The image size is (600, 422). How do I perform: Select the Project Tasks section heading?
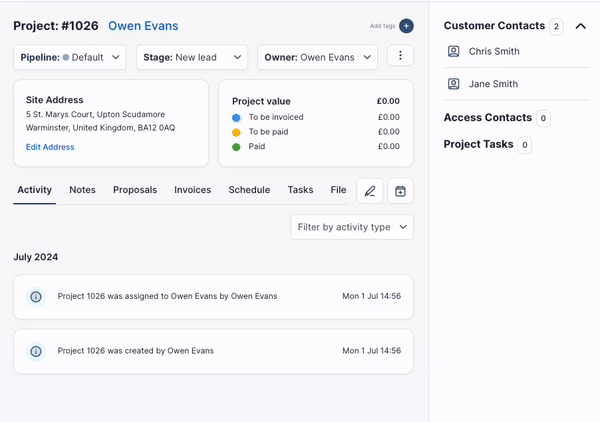478,144
